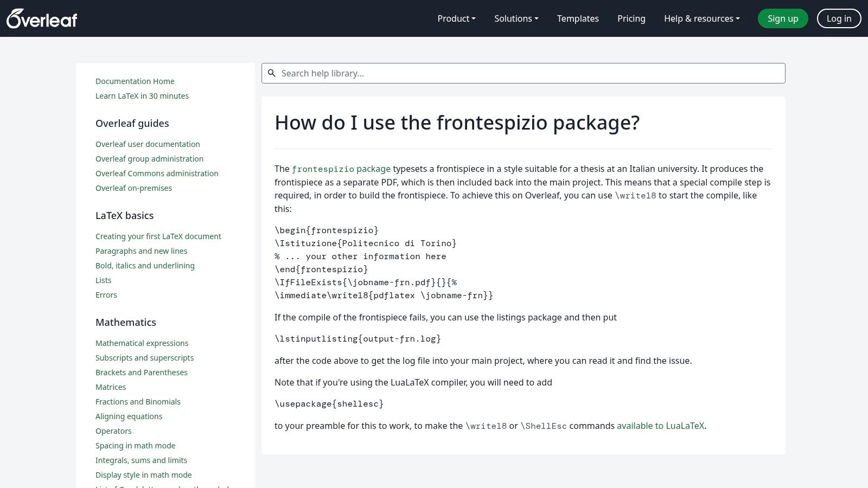Expand the Help & resources menu
Viewport: 868px width, 488px height.
tap(701, 18)
